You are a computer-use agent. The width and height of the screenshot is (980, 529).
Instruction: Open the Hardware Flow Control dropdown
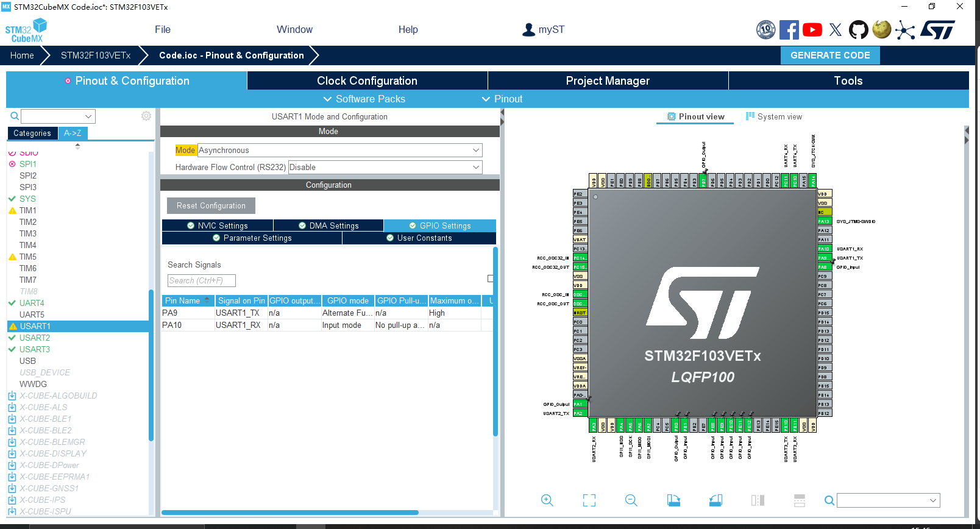click(x=385, y=167)
